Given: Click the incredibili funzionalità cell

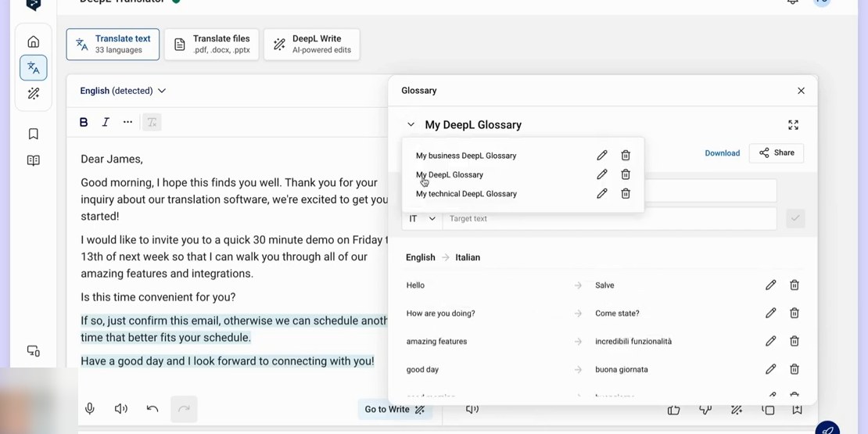Looking at the screenshot, I should 633,342.
